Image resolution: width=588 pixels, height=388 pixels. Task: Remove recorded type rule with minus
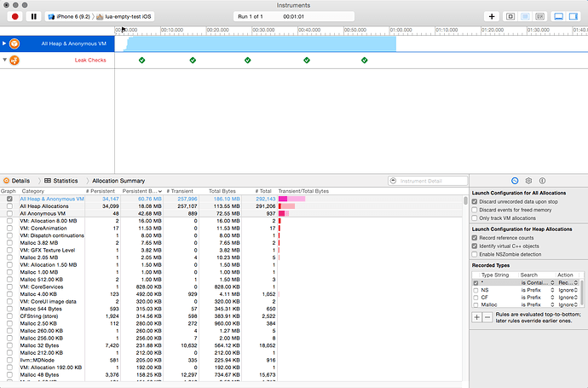[x=487, y=317]
